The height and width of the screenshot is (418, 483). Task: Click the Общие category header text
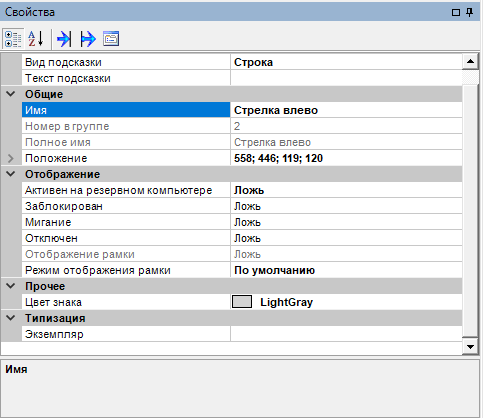44,94
